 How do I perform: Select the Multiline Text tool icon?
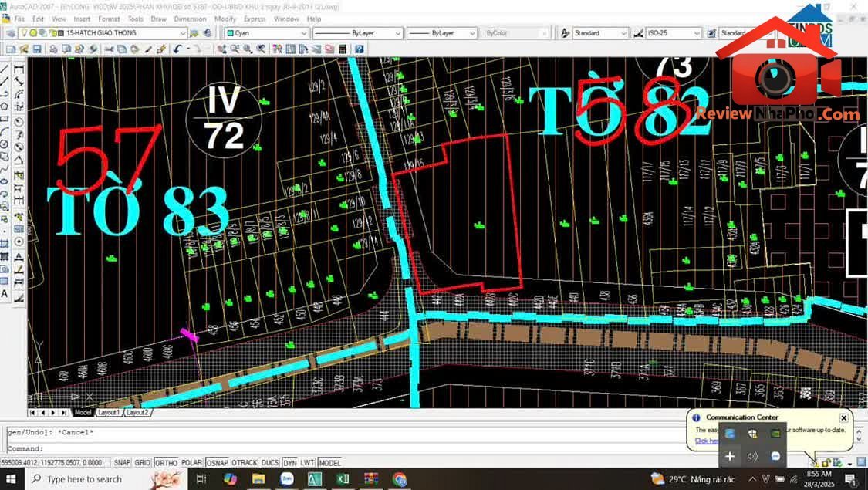[5, 293]
